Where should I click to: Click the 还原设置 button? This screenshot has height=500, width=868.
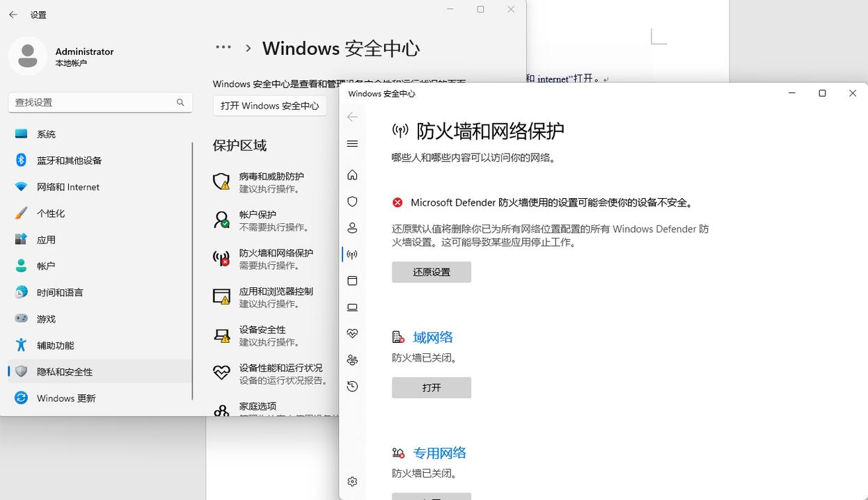coord(431,272)
